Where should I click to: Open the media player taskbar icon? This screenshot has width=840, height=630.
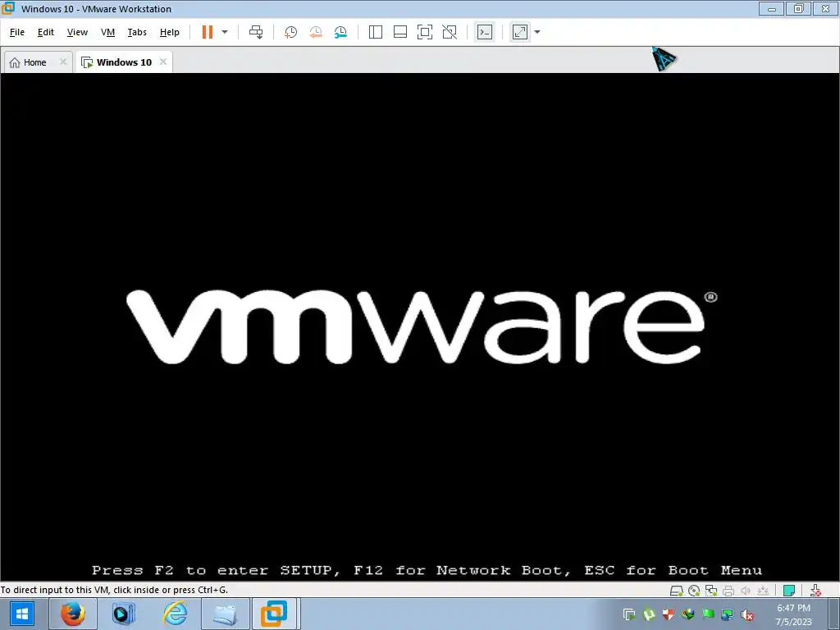[124, 614]
